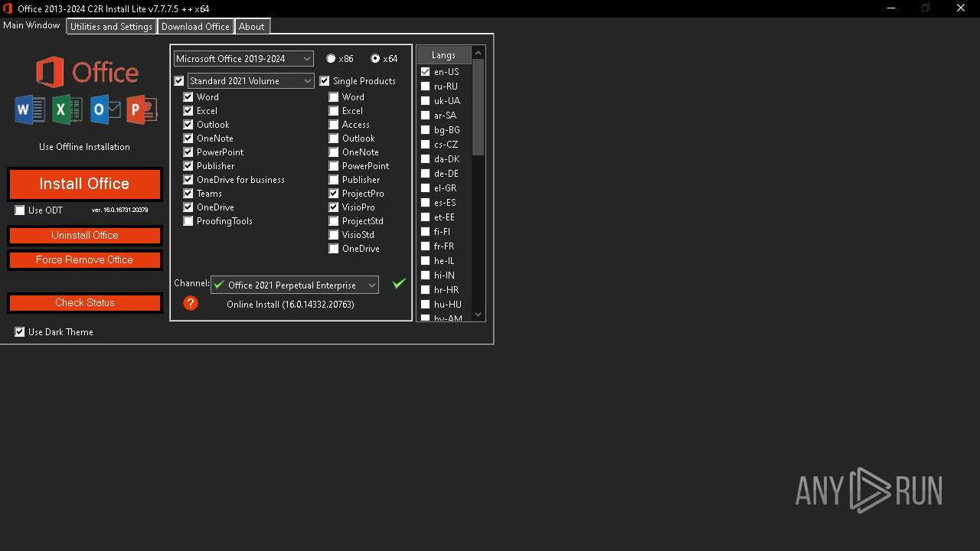Image resolution: width=980 pixels, height=551 pixels.
Task: Check Access under Single Products
Action: 334,125
